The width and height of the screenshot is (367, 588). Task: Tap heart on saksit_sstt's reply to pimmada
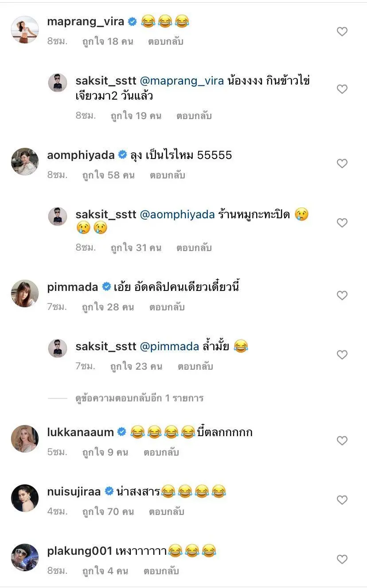[x=342, y=355]
